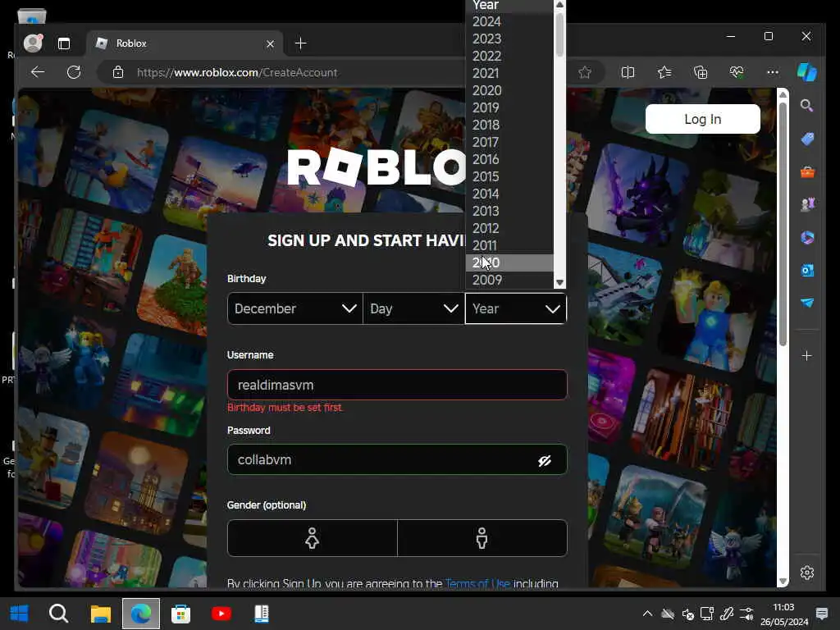
Task: Select 2021 in year list
Action: tap(509, 73)
